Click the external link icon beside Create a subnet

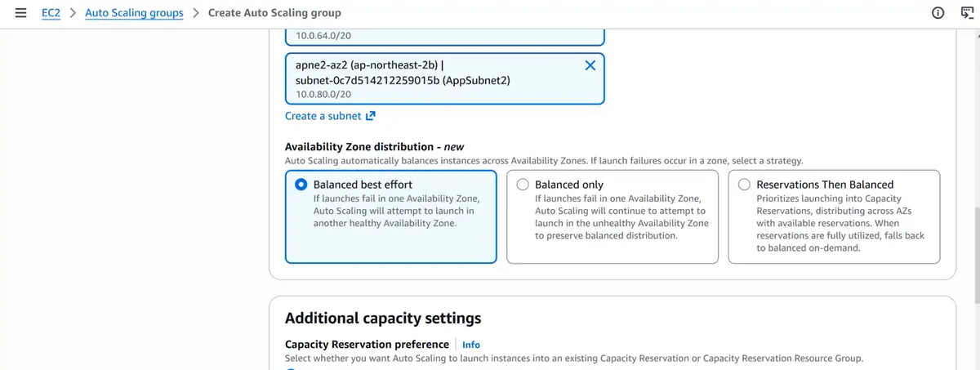371,116
